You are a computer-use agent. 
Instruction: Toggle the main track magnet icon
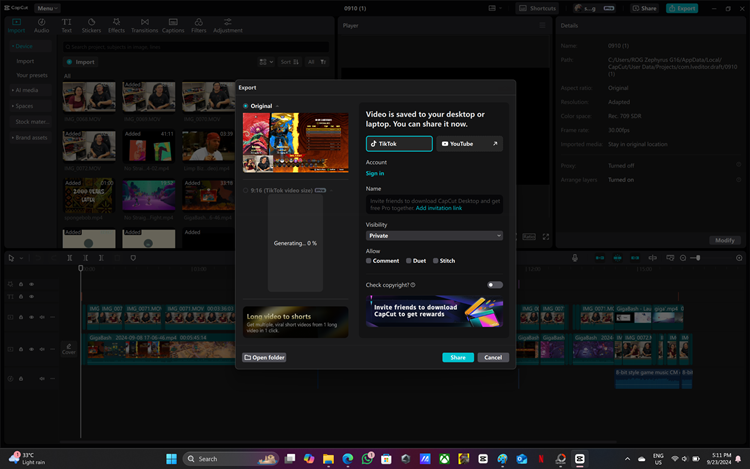point(600,258)
